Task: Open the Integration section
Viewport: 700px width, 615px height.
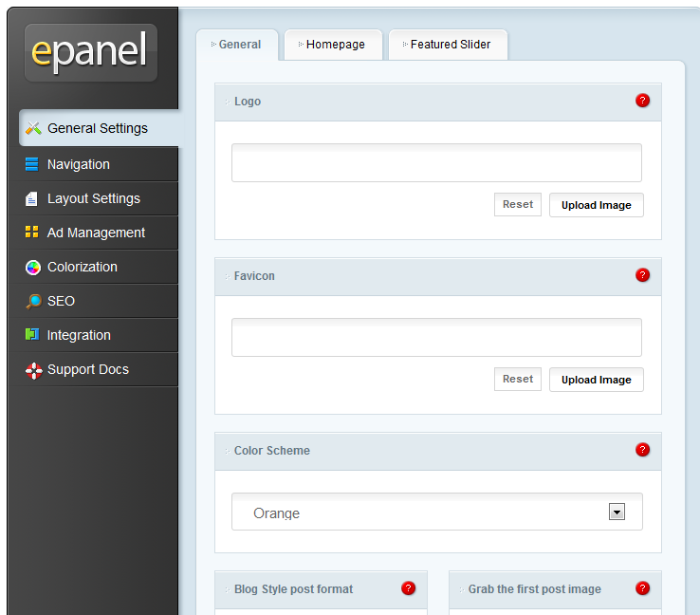Action: coord(93,335)
